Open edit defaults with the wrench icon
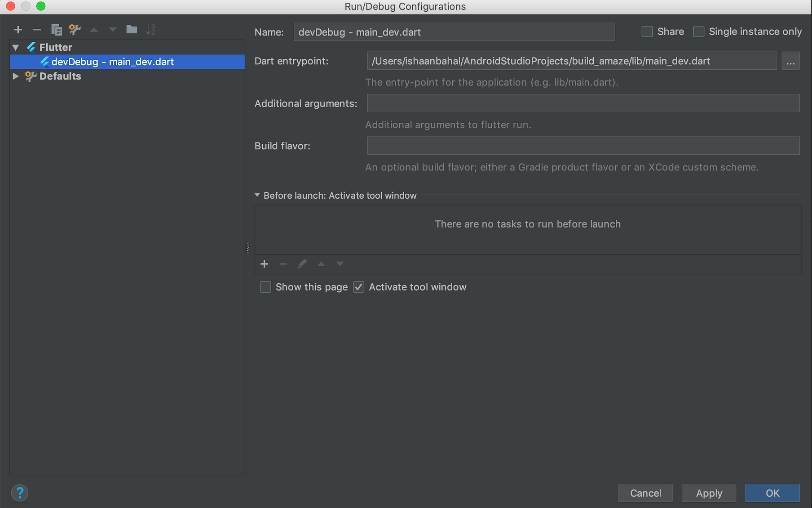This screenshot has height=508, width=812. coord(75,29)
